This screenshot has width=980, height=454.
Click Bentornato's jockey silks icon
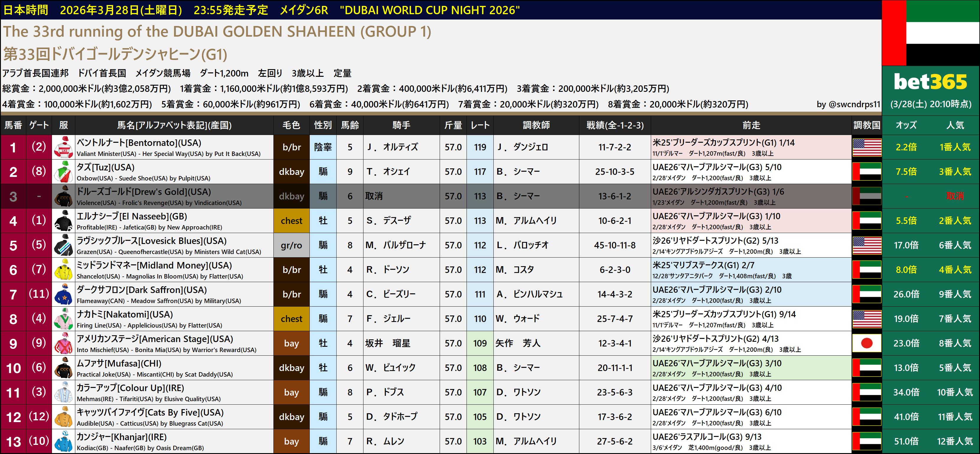(x=63, y=147)
